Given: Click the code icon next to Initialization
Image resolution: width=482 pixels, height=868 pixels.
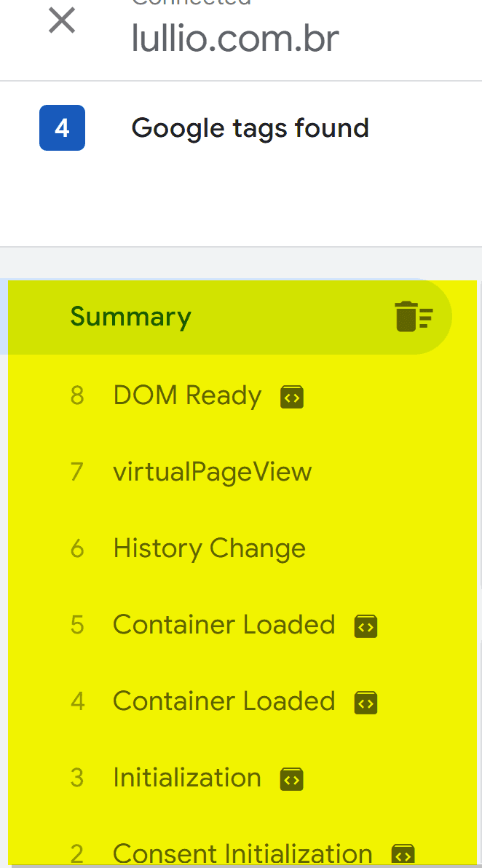Looking at the screenshot, I should (292, 779).
